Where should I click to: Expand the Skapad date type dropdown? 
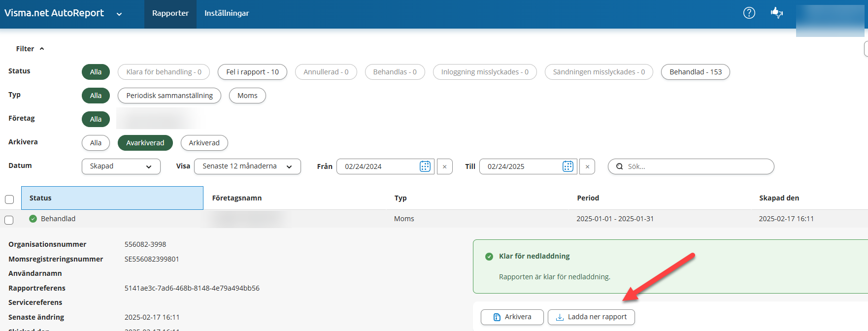click(x=121, y=166)
